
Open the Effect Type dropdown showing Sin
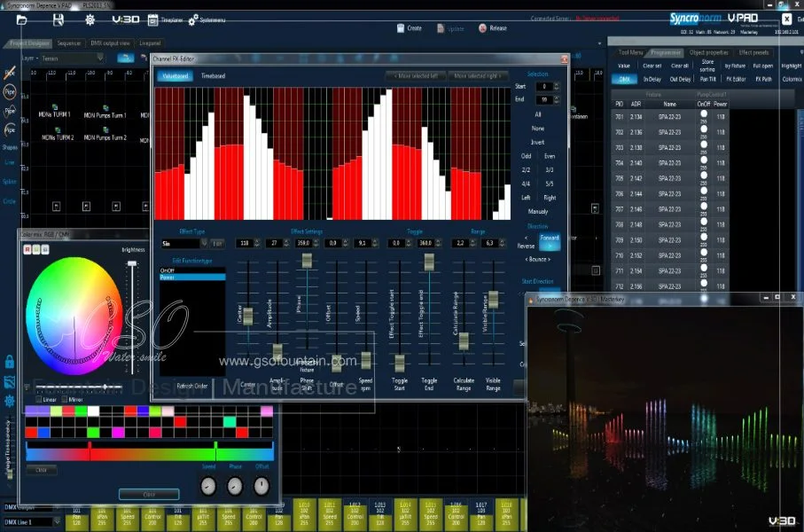pyautogui.click(x=184, y=243)
